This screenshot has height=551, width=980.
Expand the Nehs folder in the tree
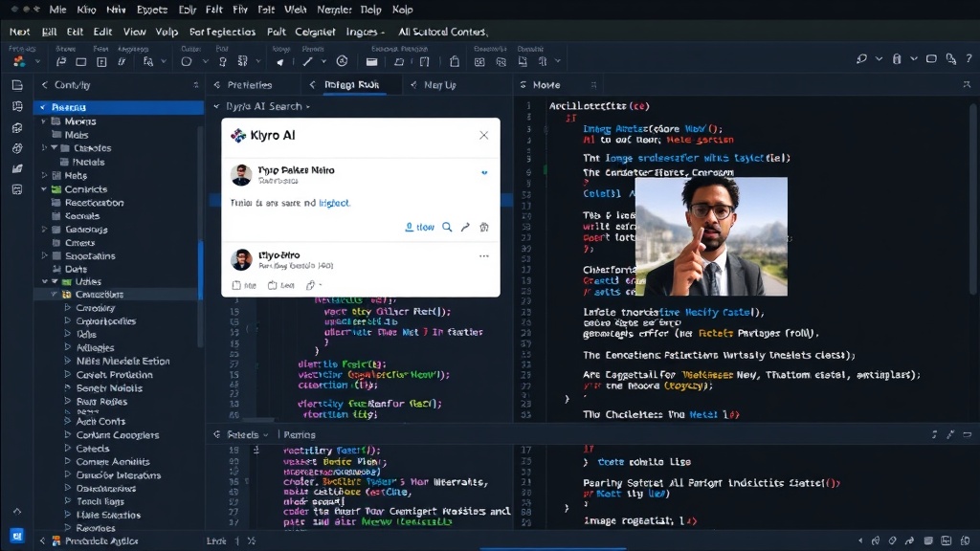(44, 176)
